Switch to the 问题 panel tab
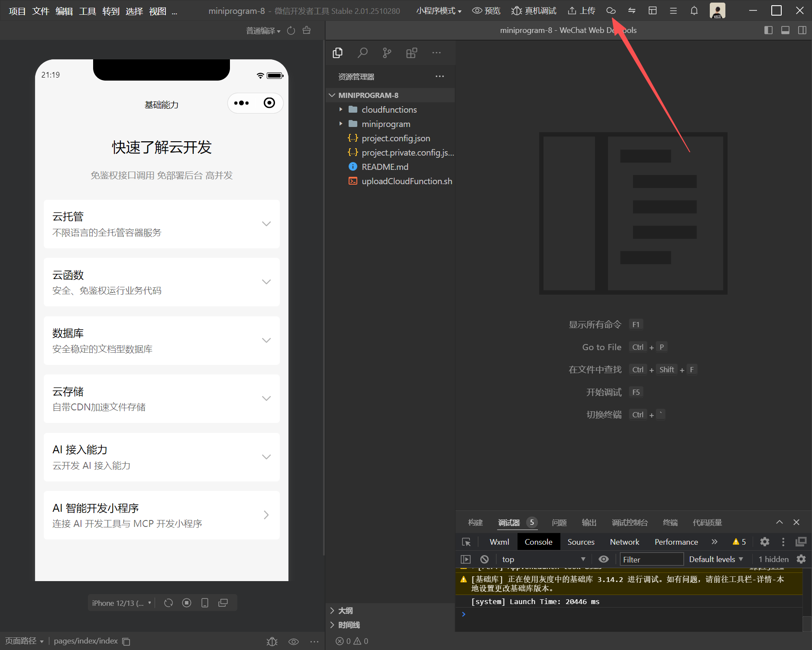The image size is (812, 650). pyautogui.click(x=559, y=523)
